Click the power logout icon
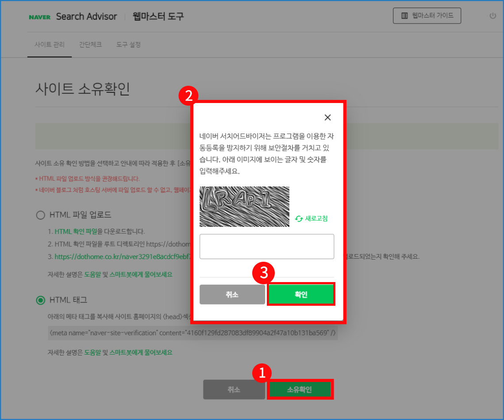This screenshot has width=504, height=420. pos(492,16)
